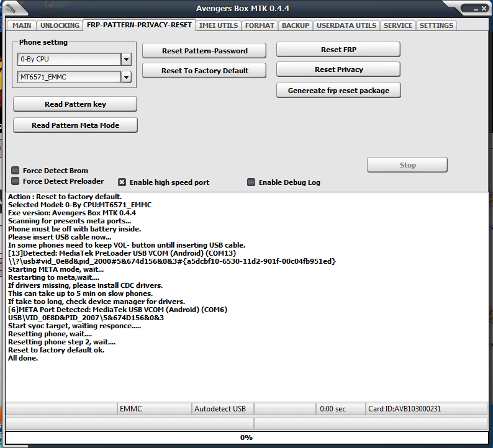Open the USERDATA UTILS tab

(346, 25)
